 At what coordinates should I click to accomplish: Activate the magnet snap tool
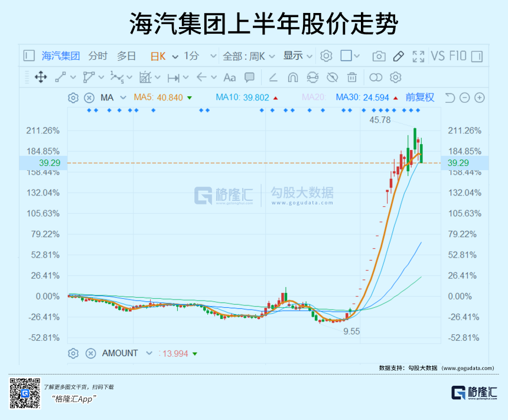(x=292, y=77)
